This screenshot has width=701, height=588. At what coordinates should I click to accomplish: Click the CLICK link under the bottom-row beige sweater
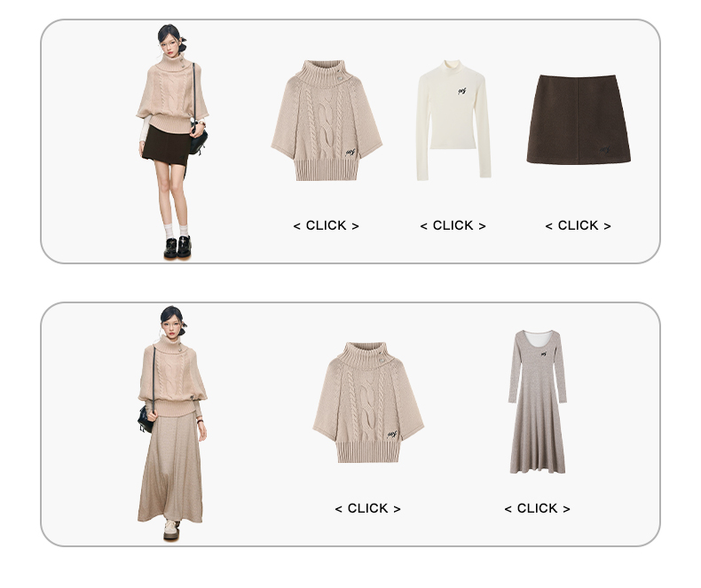(x=367, y=508)
